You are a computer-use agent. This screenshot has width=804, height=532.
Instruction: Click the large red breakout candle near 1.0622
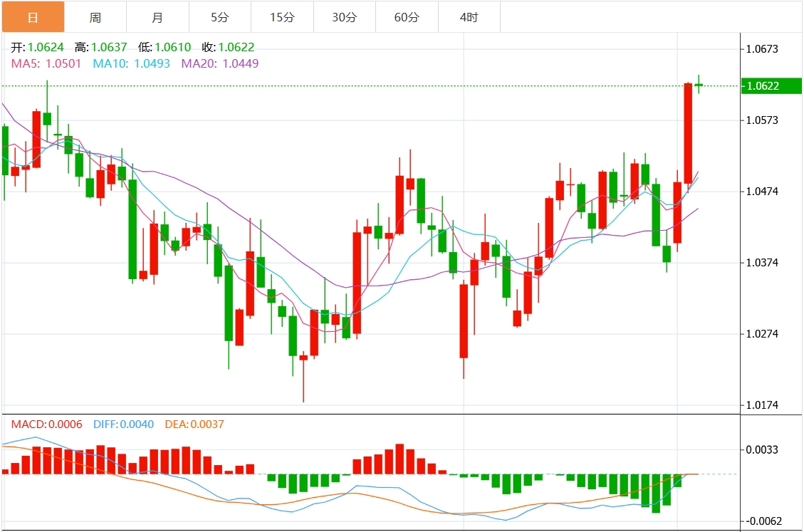tap(688, 133)
